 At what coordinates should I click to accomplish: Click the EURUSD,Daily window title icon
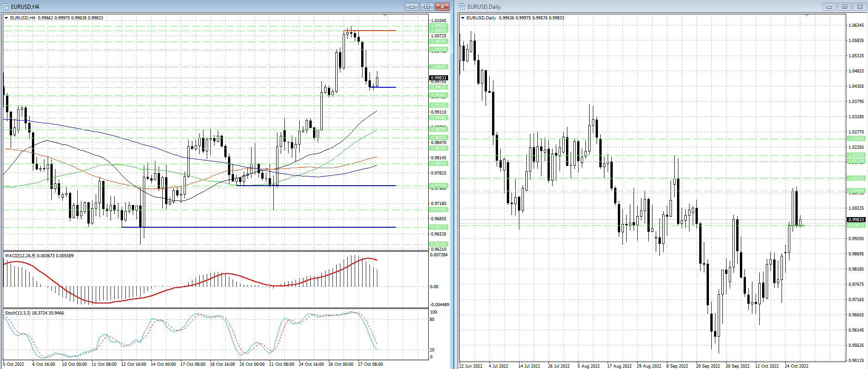[x=462, y=6]
